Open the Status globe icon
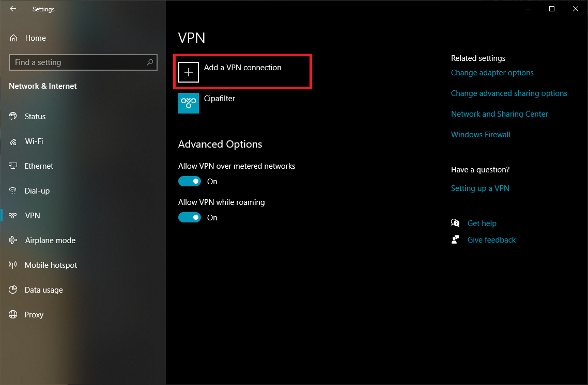This screenshot has height=385, width=588. (13, 116)
